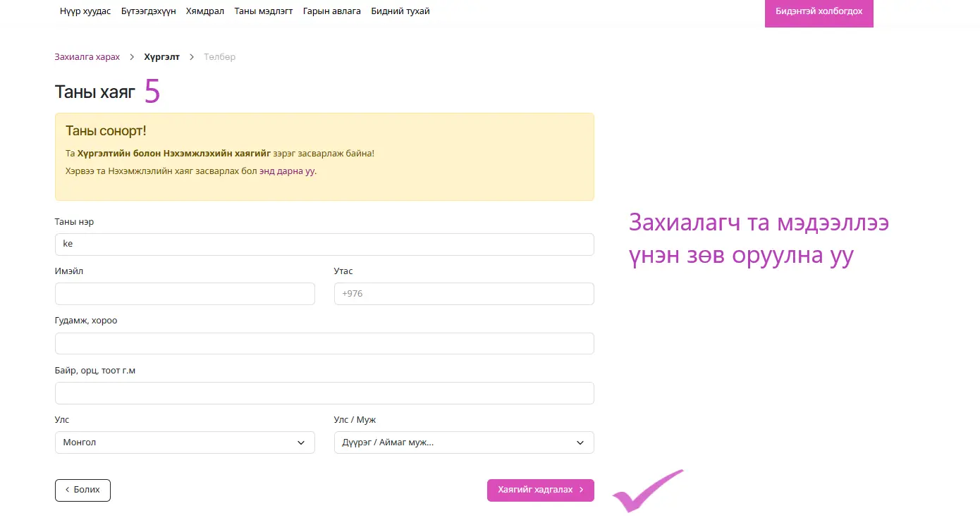Select the Хүргэлт breadcrumb step
The width and height of the screenshot is (980, 520).
tap(161, 57)
